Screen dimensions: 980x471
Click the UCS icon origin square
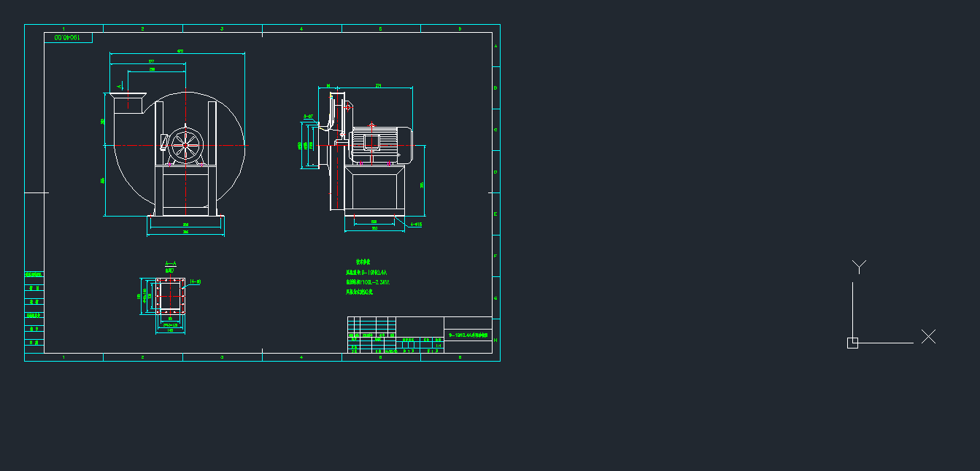tap(852, 343)
